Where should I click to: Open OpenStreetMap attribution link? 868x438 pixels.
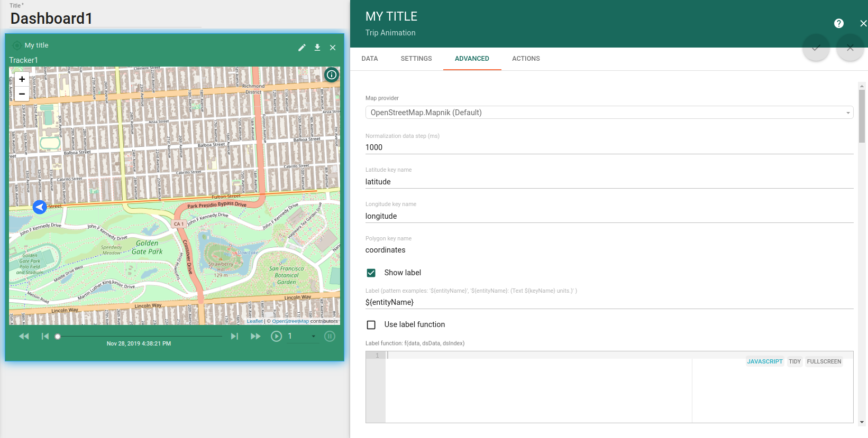290,321
